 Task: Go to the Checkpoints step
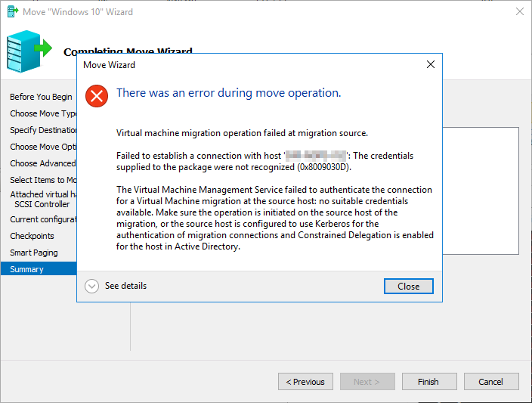[32, 236]
